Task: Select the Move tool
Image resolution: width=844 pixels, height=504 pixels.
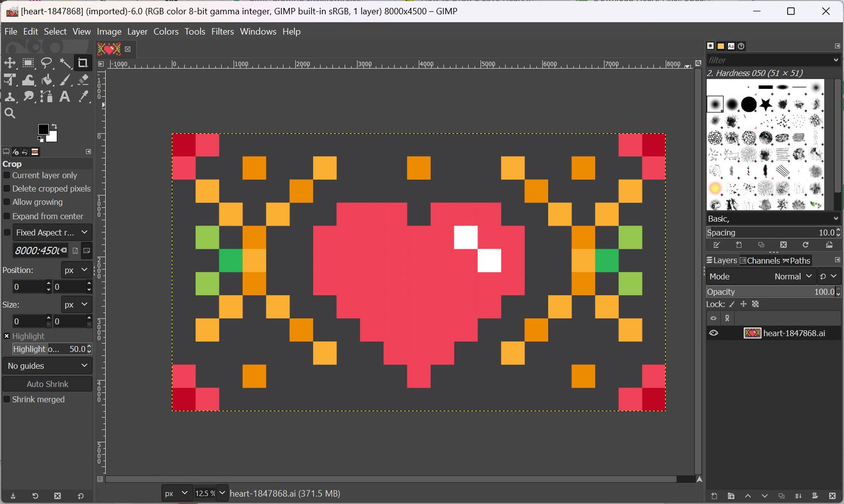Action: (x=10, y=63)
